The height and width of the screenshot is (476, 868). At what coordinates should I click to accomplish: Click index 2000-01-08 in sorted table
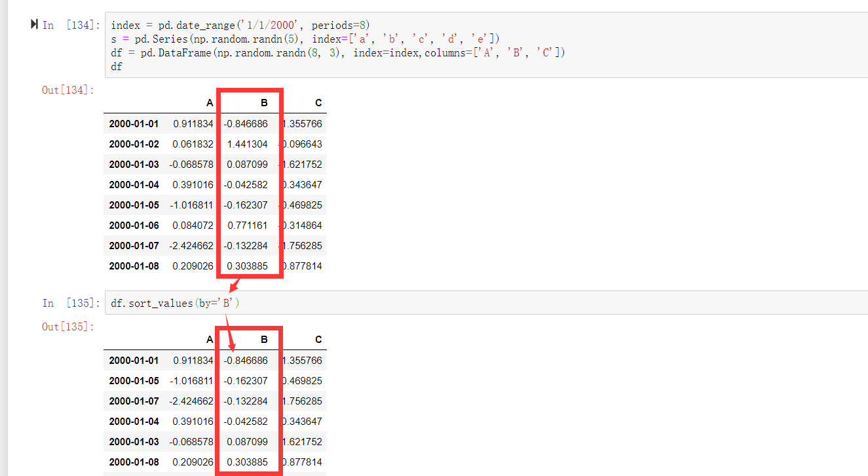coord(134,462)
